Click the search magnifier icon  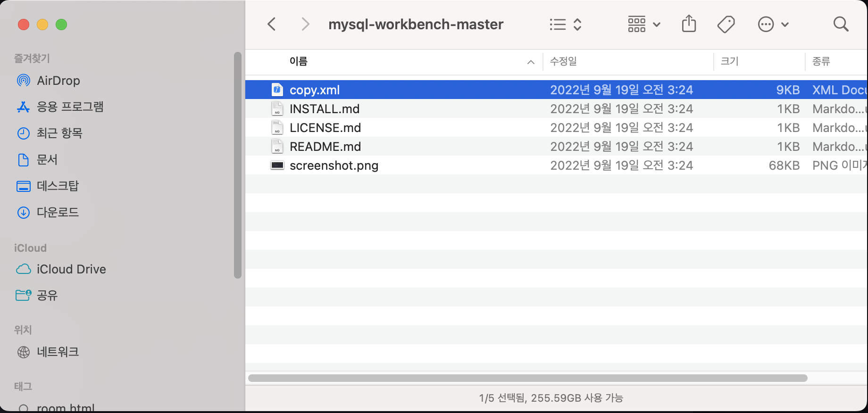pos(841,24)
